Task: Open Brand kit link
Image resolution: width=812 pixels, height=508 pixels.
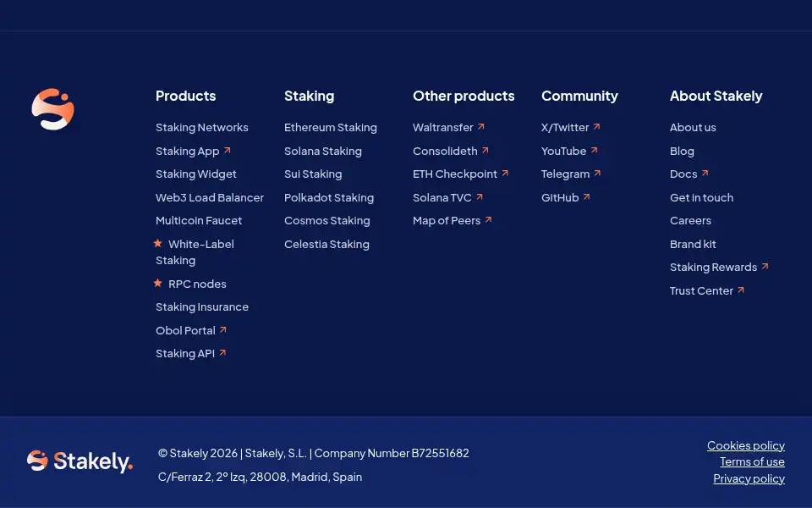Action: click(x=693, y=244)
